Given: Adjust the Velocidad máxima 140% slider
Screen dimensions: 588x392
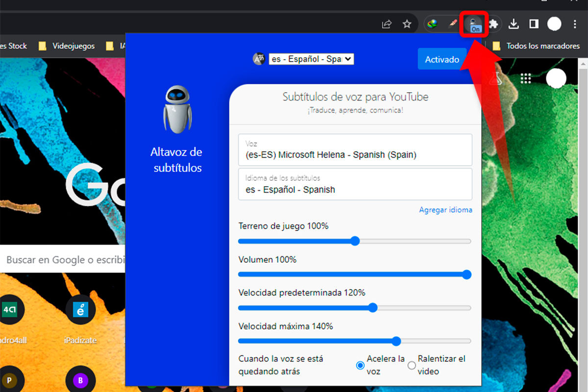Looking at the screenshot, I should (x=355, y=341).
